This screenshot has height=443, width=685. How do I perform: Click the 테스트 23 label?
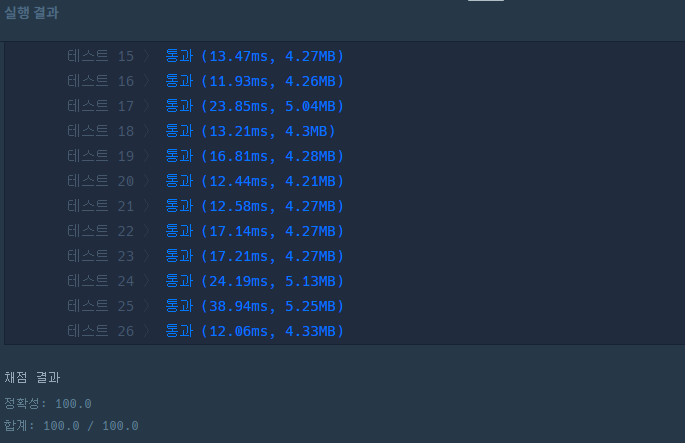click(100, 256)
